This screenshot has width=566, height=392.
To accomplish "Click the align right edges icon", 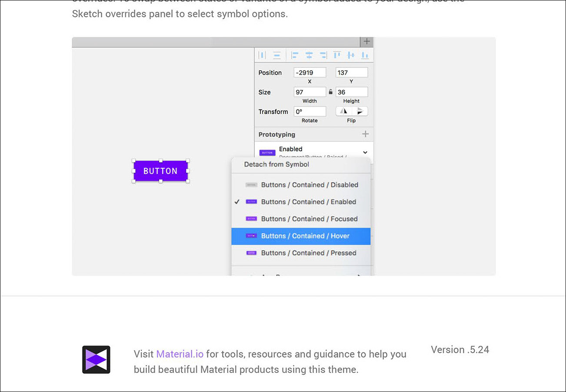I will pos(323,55).
